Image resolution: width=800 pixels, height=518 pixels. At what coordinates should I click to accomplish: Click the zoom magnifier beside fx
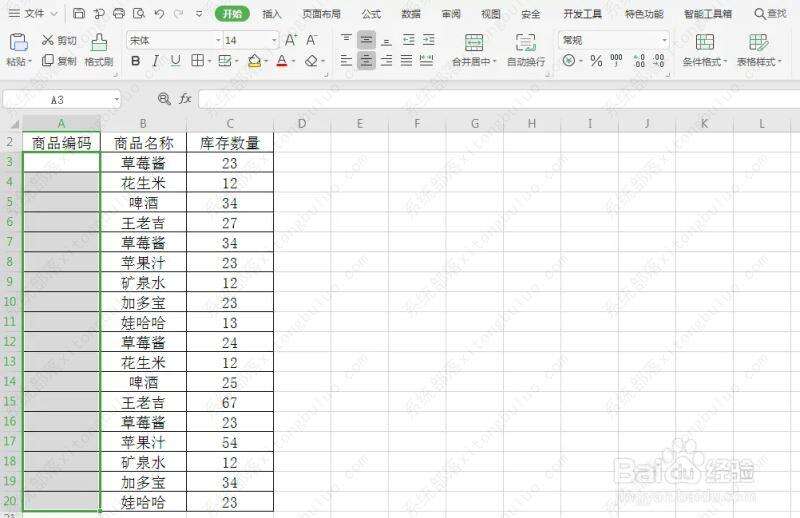(164, 99)
